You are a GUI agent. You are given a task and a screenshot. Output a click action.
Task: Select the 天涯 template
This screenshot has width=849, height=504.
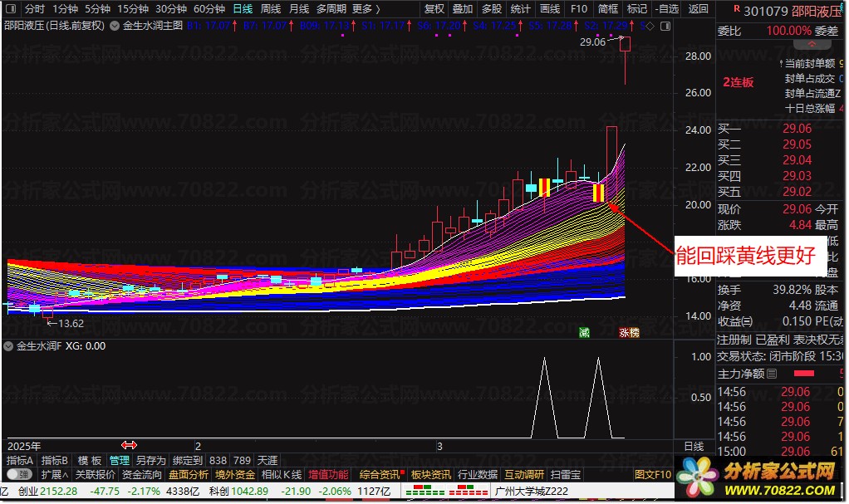[x=267, y=460]
